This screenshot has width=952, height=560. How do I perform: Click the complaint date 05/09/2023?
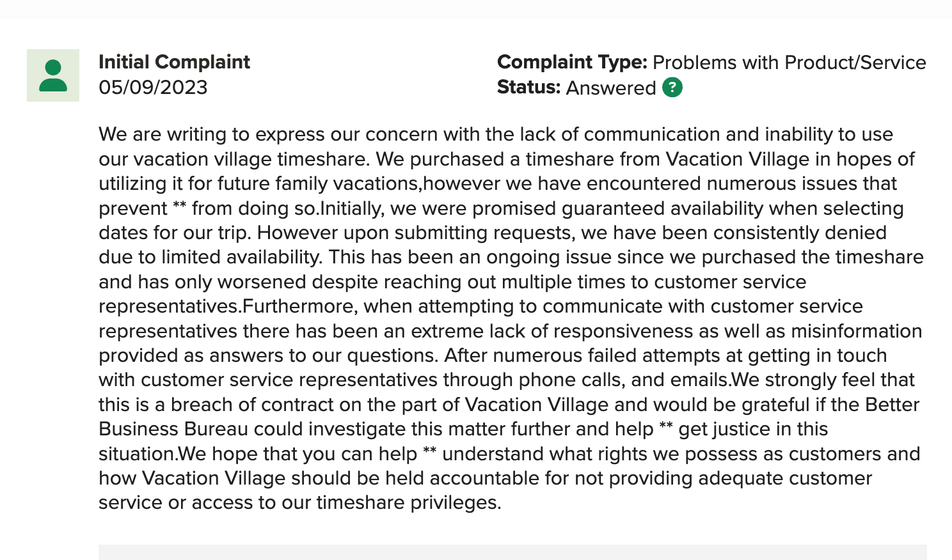153,88
